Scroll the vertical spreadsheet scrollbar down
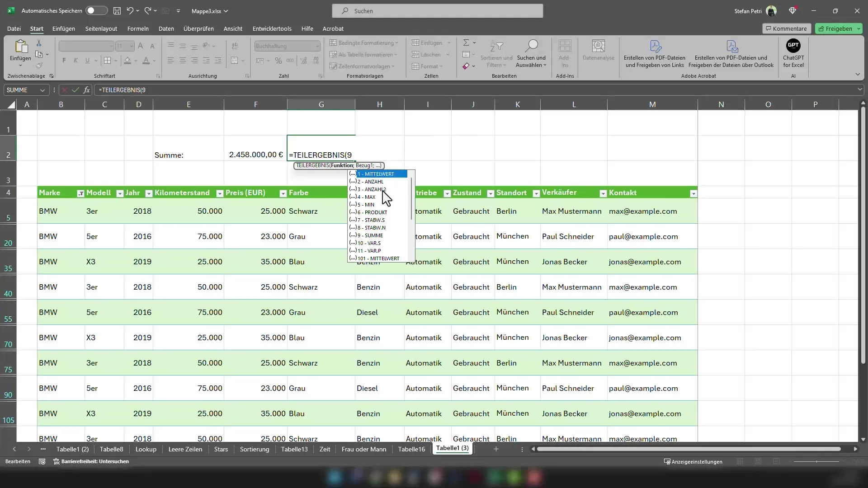Image resolution: width=868 pixels, height=488 pixels. (x=863, y=439)
